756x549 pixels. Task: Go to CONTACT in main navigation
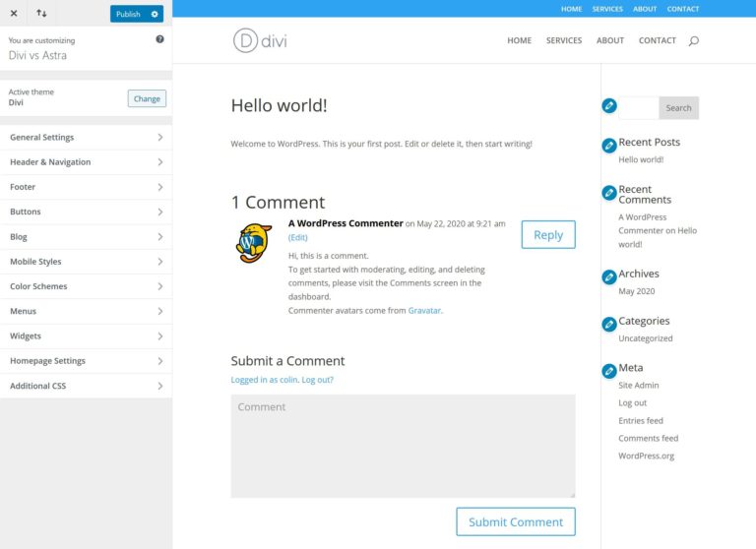(658, 40)
